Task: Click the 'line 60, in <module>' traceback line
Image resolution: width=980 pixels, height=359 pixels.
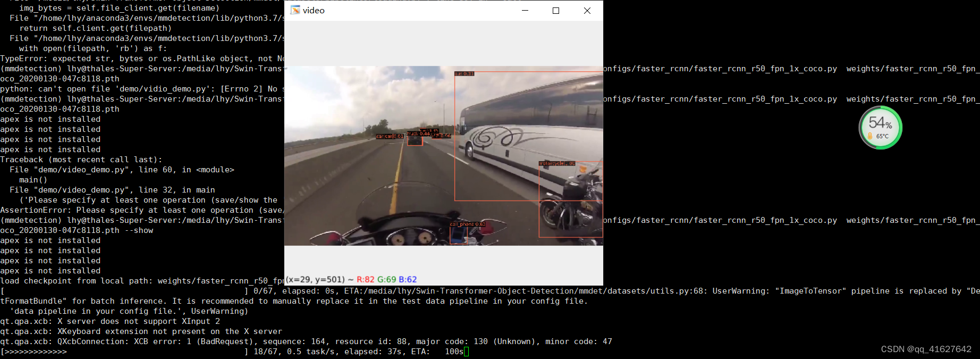Action: tap(122, 170)
